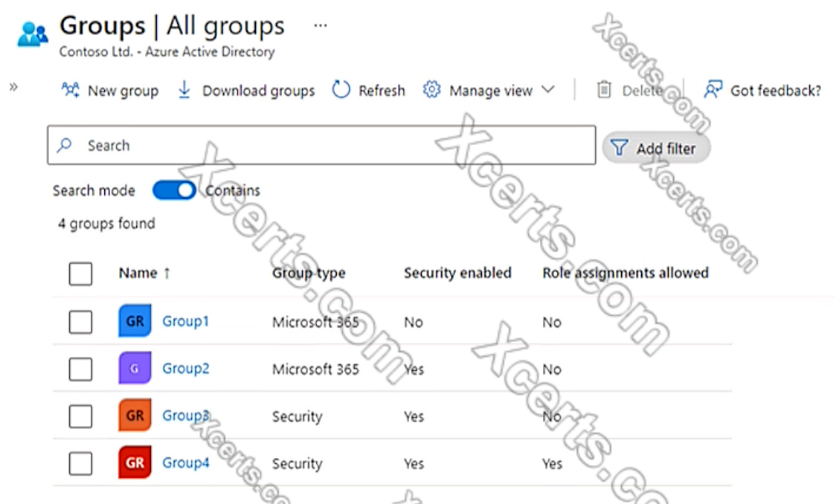
Task: Click the Got feedback person icon
Action: 713,90
